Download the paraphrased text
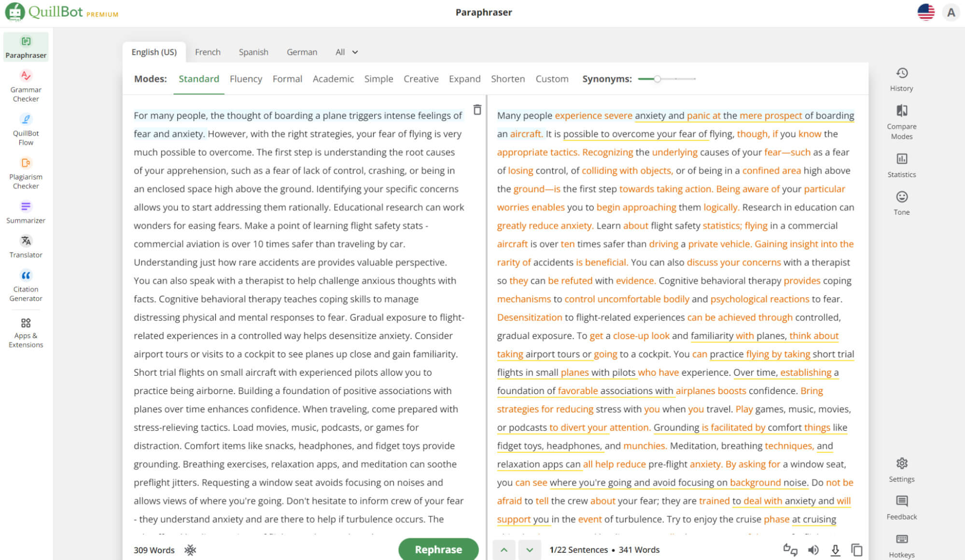965x560 pixels. 835,550
